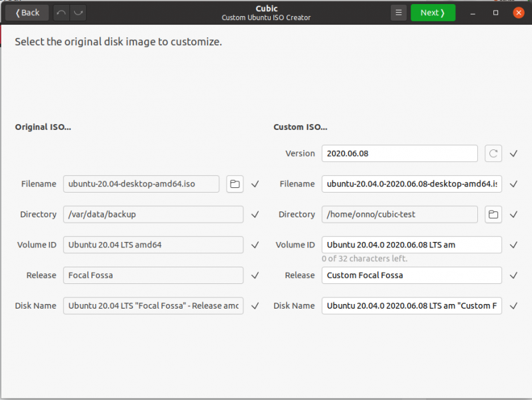This screenshot has width=532, height=400.
Task: Click the Custom Focal Fossa release field
Action: pos(411,275)
